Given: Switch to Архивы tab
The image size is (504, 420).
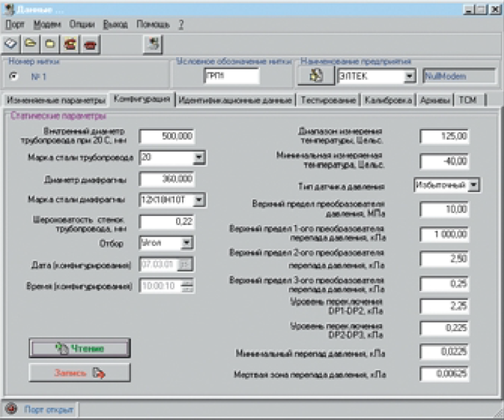Looking at the screenshot, I should point(435,100).
